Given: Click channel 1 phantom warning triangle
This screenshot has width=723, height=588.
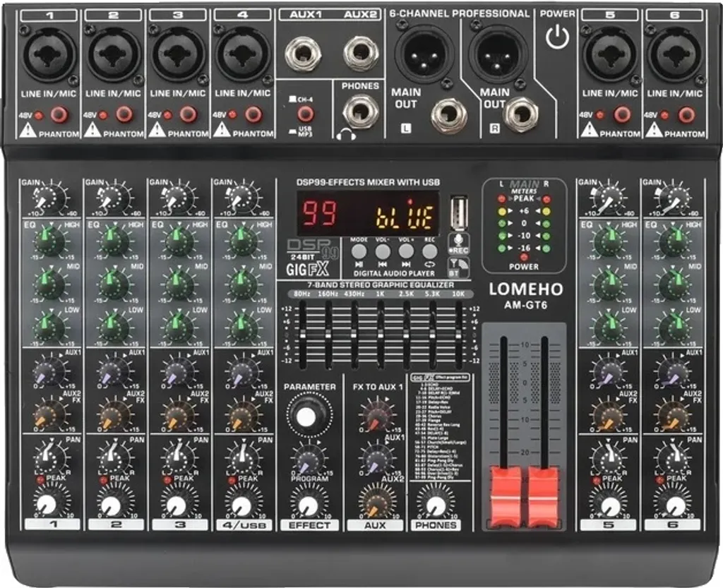Looking at the screenshot, I should click(x=28, y=131).
